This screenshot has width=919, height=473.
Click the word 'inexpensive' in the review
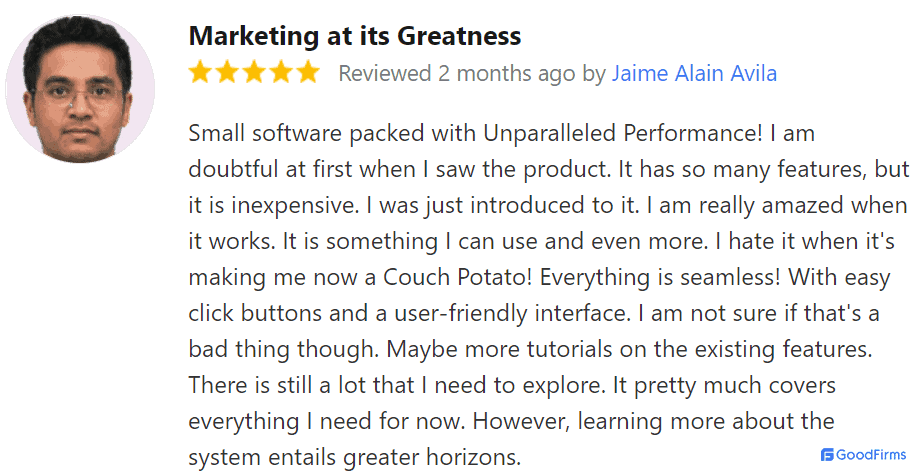(x=294, y=206)
